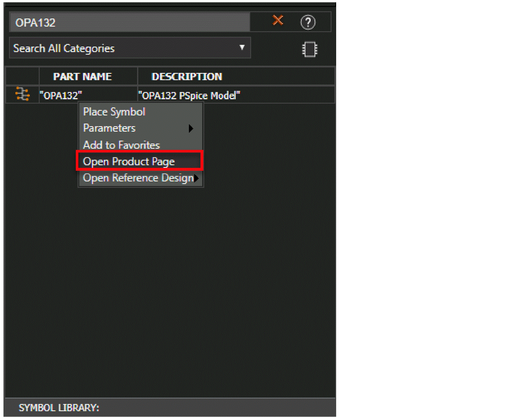Click the chip component icon
Screen dimensions: 532x417
click(x=310, y=49)
